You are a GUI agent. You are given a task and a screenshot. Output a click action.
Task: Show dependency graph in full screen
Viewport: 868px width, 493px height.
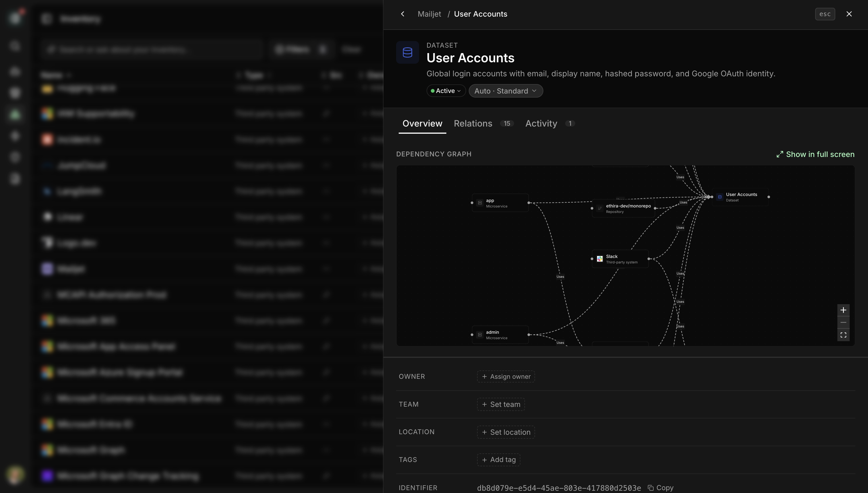(x=815, y=154)
